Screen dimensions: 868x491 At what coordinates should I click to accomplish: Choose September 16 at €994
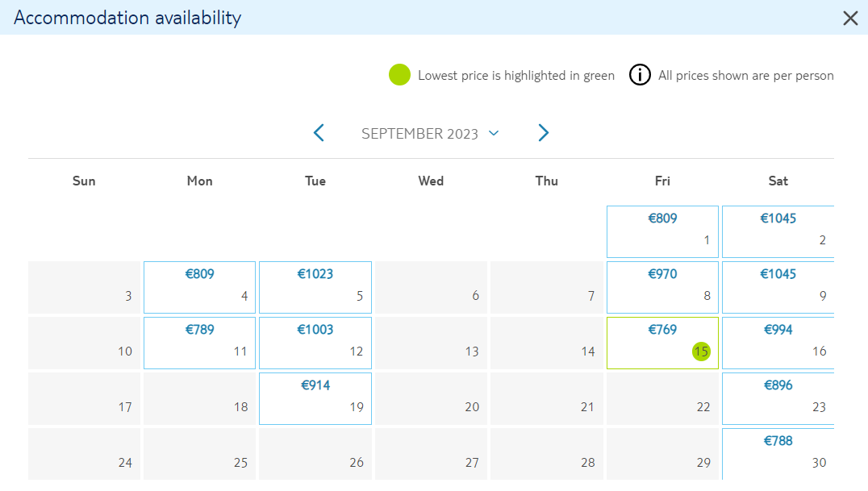pos(778,343)
